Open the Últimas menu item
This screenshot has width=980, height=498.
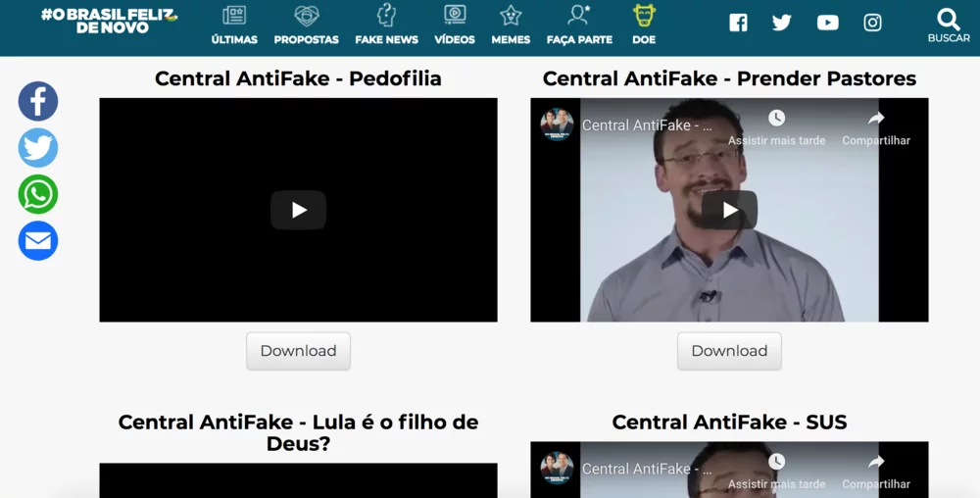coord(234,25)
